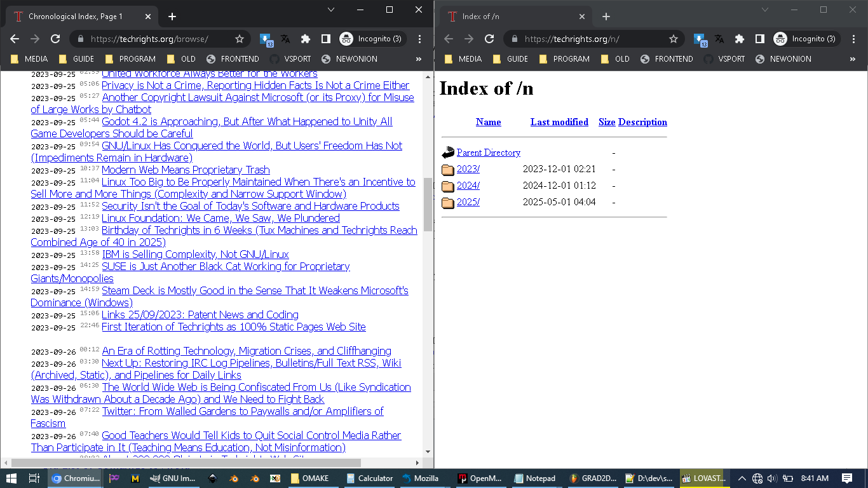Select the Chronological Index, Page 1 tab
Viewport: 868px width, 488px height.
tap(82, 17)
